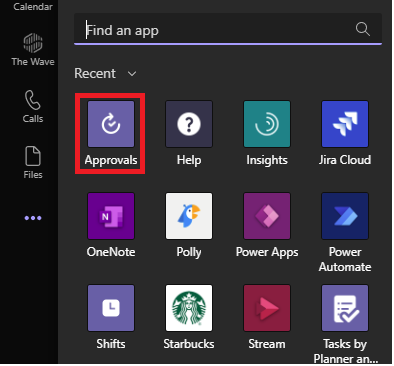This screenshot has height=366, width=394.
Task: Click the more apps ellipsis button
Action: 33,218
